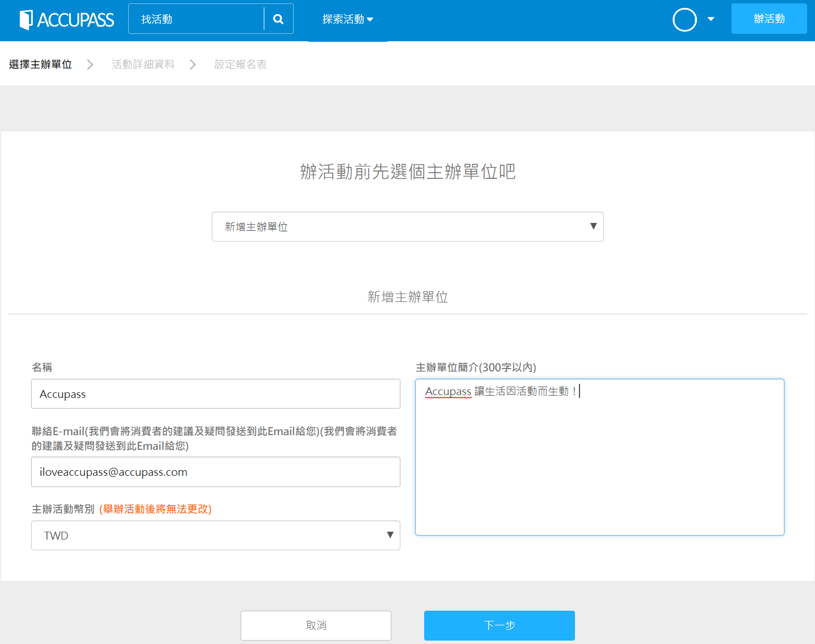Click the 主辦單位簡介 text area

click(600, 457)
